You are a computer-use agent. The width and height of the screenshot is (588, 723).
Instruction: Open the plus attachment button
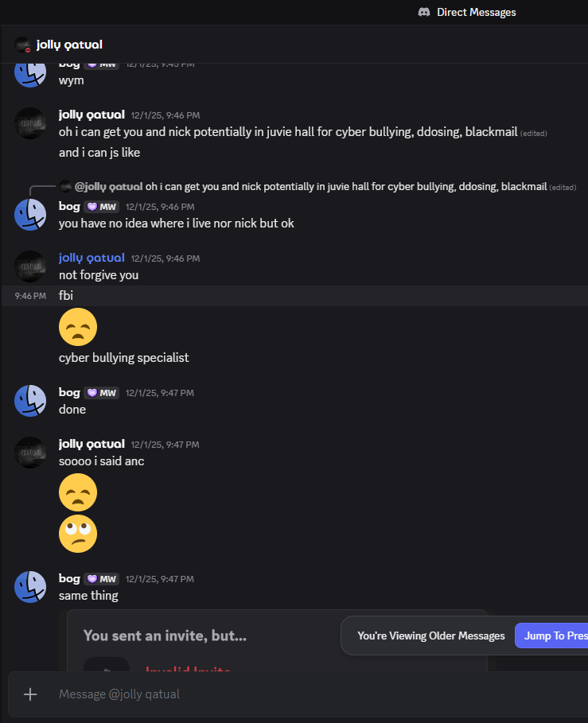coord(30,694)
